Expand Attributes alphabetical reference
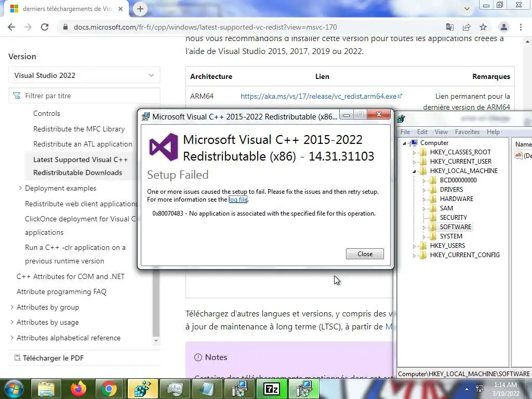Image resolution: width=532 pixels, height=399 pixels. 12,338
